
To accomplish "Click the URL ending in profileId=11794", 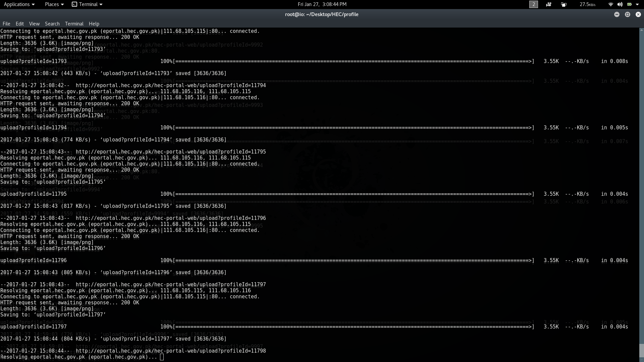I will point(171,85).
